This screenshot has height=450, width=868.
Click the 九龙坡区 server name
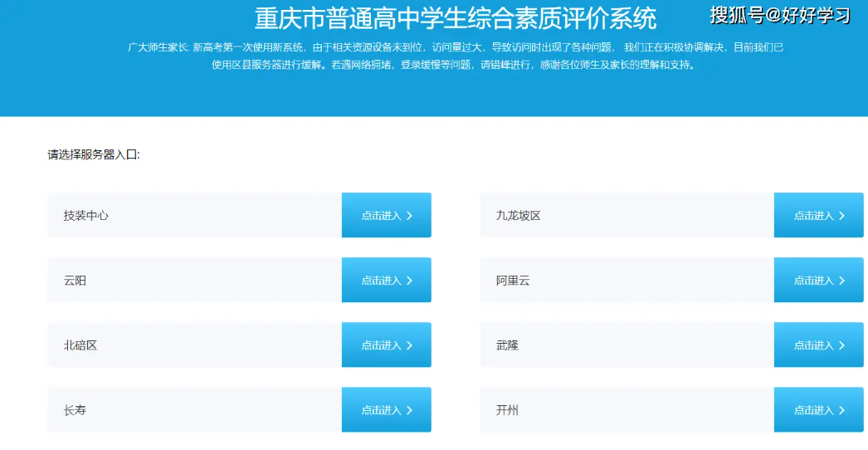518,216
